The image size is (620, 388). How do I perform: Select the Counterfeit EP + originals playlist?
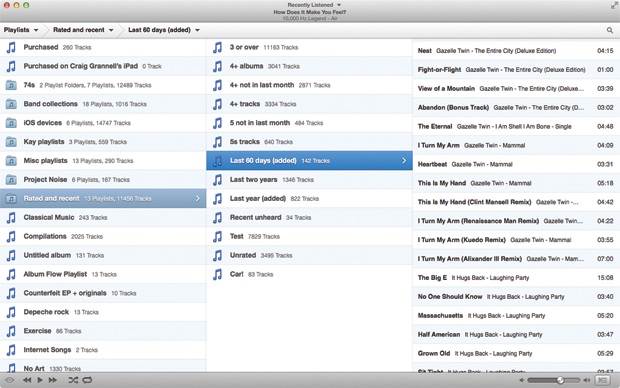coord(103,293)
